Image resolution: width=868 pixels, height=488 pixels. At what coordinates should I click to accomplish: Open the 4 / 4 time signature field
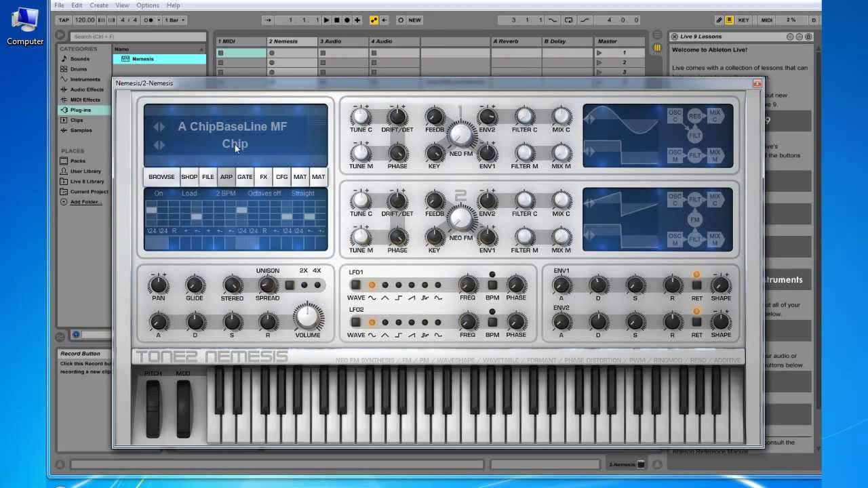(130, 20)
